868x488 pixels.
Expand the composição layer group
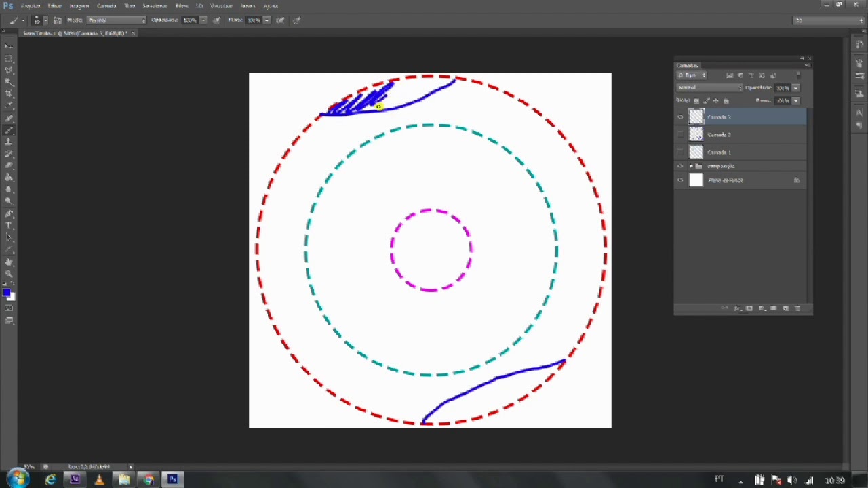tap(691, 166)
